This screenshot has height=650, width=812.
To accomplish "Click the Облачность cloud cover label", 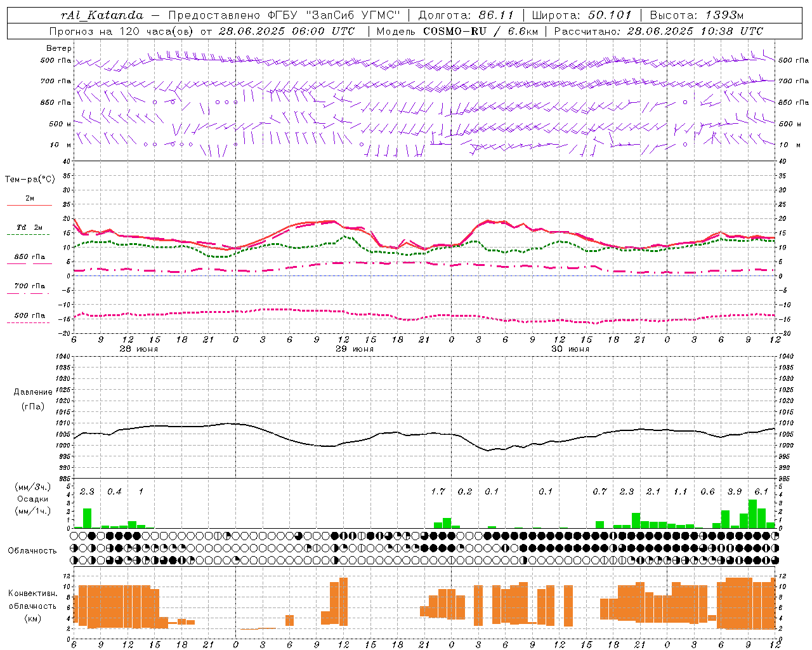I will tap(32, 551).
